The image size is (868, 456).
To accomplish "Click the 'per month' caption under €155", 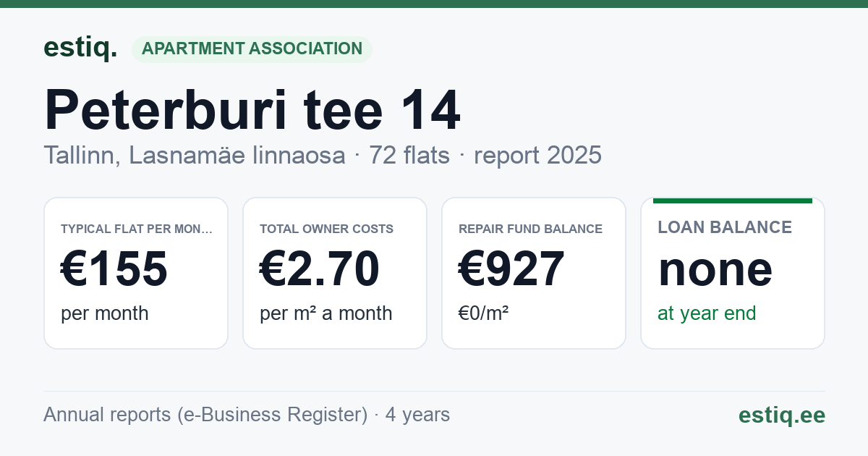I will [105, 313].
